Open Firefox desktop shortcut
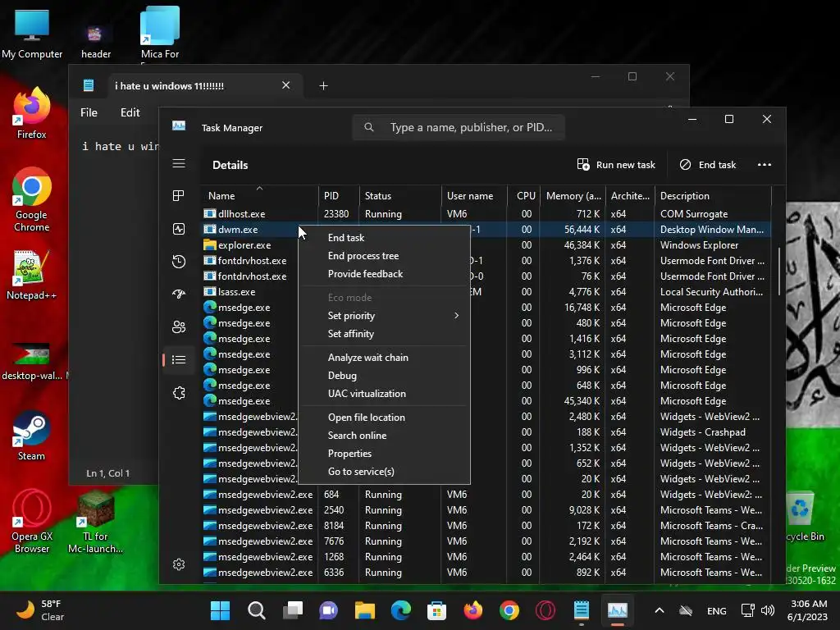840x630 pixels. [x=32, y=113]
